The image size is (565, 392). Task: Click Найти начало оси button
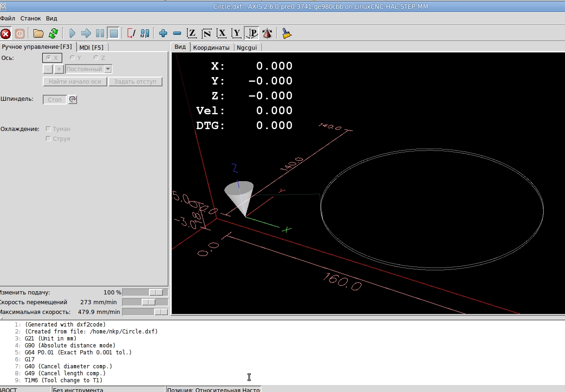[75, 82]
